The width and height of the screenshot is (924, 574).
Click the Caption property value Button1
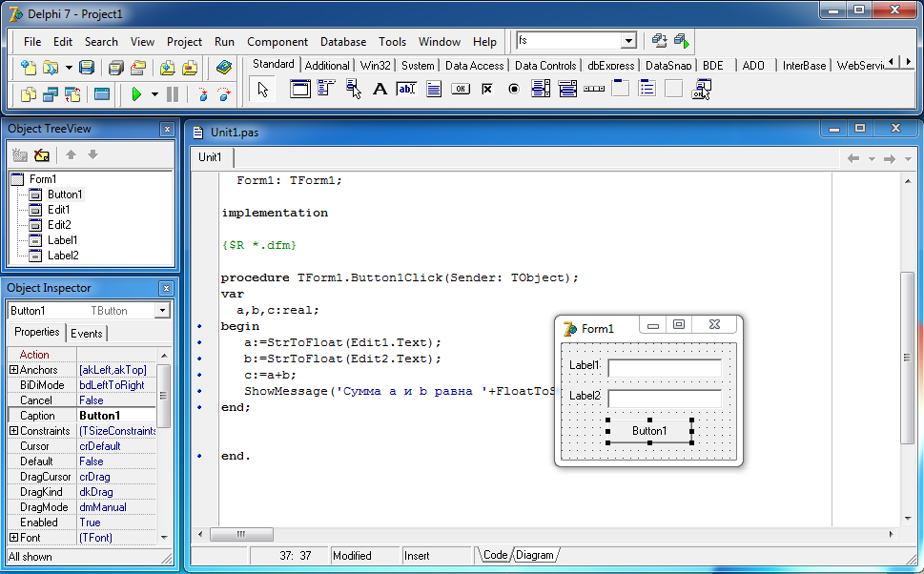pos(116,416)
